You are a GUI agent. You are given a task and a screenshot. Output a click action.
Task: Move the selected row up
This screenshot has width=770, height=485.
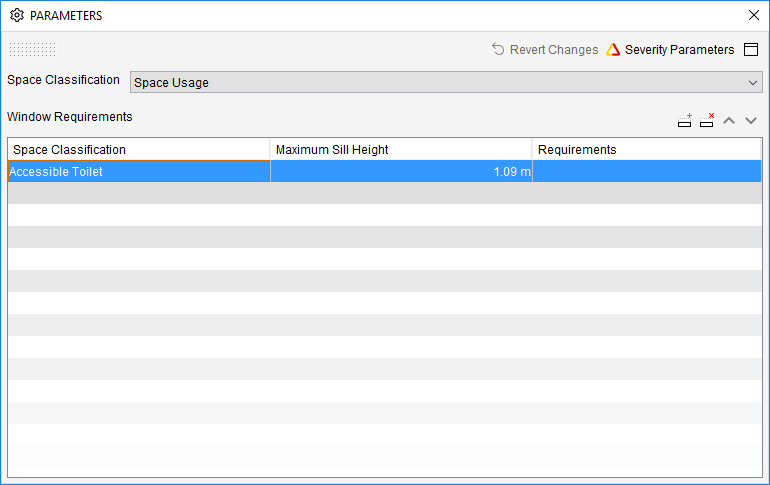(729, 120)
